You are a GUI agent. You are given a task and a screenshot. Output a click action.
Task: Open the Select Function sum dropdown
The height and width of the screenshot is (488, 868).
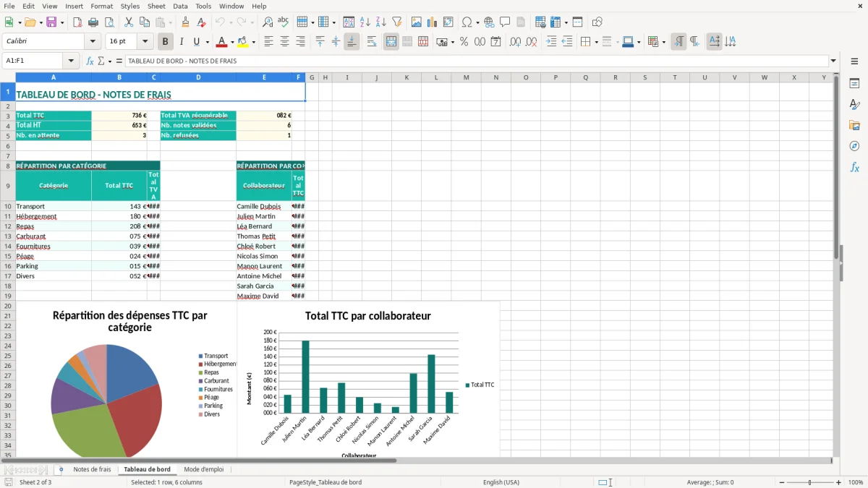(109, 61)
